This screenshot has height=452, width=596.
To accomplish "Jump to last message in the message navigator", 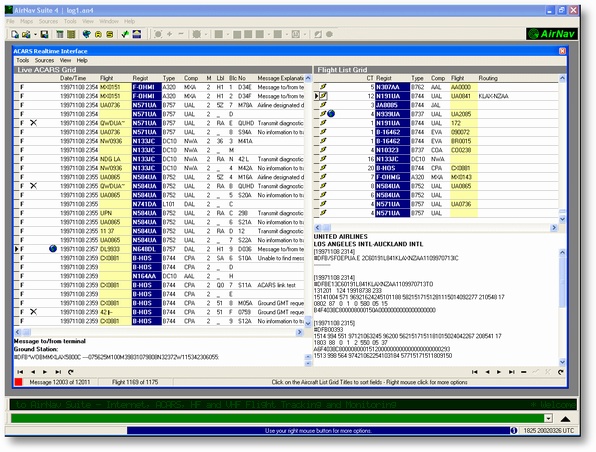I will click(x=58, y=372).
